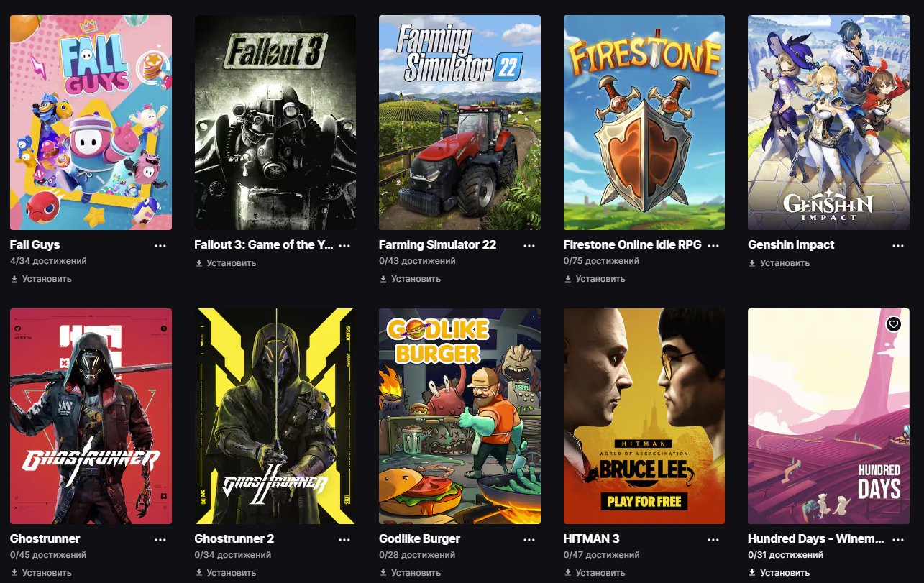Open the three-dot menu for Fall Guys
This screenshot has height=583, width=924.
160,245
